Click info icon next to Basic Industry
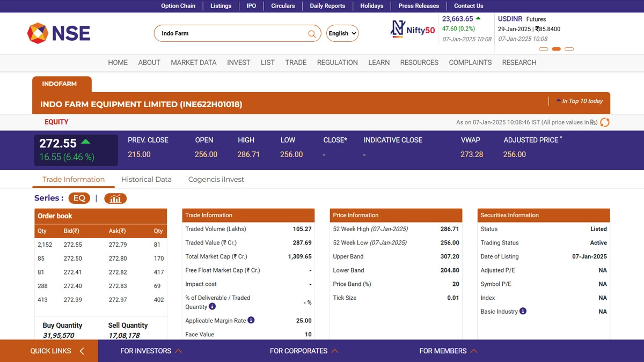The image size is (644, 362). click(523, 311)
